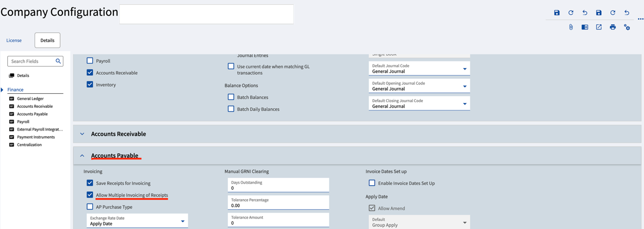Click the leftmost refresh icon in toolbar
The width and height of the screenshot is (644, 229).
tap(571, 13)
